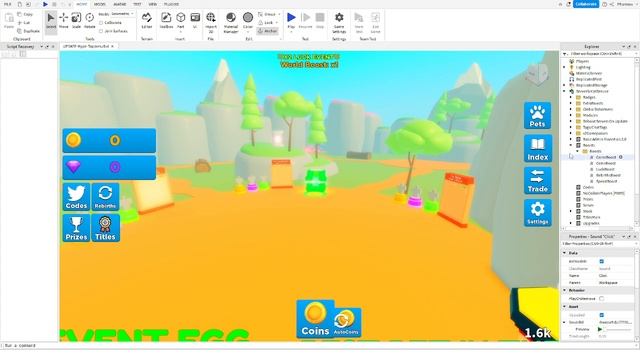The width and height of the screenshot is (640, 360).
Task: Collapse the Behavior properties section
Action: [565, 290]
